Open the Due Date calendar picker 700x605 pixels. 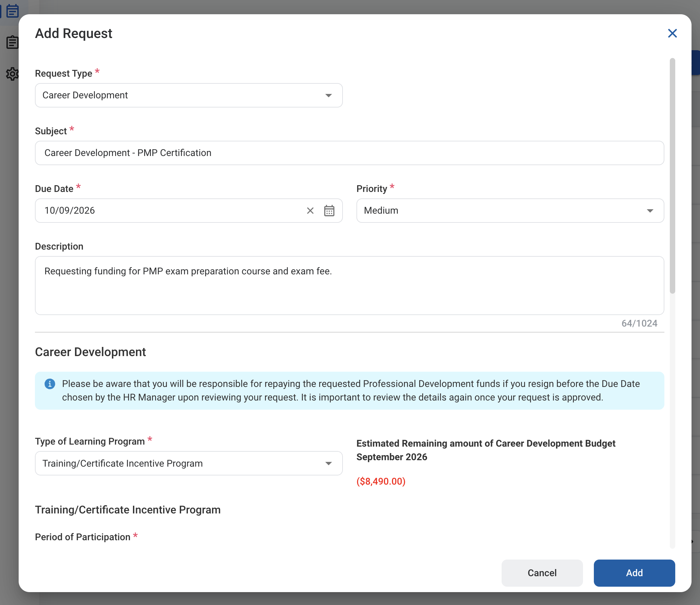pos(329,211)
